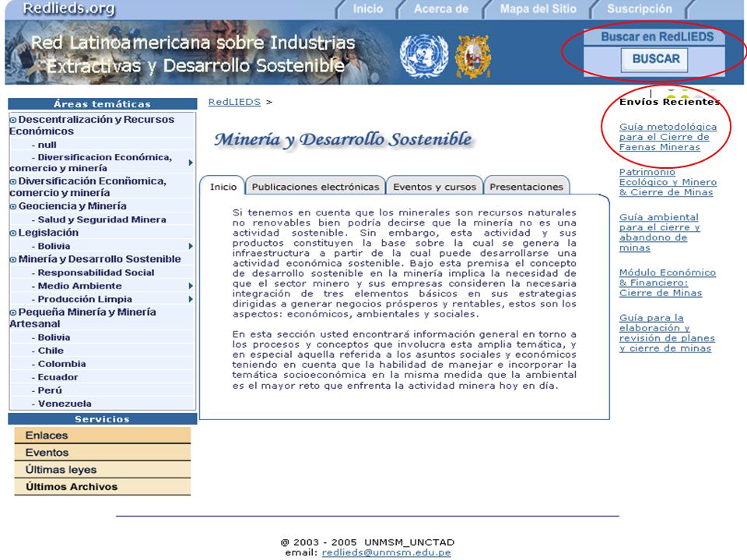The height and width of the screenshot is (560, 747).
Task: Select Minería y Desarrollo Sostenible area
Action: click(100, 259)
